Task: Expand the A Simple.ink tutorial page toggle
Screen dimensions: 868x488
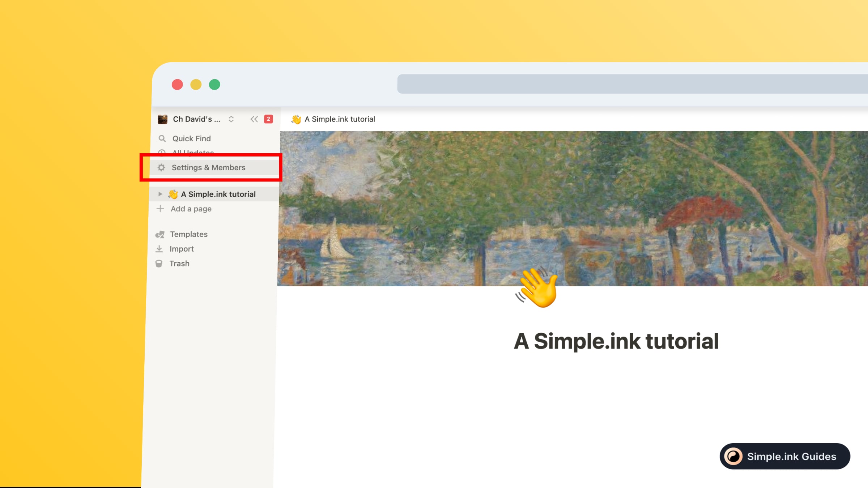Action: coord(160,194)
